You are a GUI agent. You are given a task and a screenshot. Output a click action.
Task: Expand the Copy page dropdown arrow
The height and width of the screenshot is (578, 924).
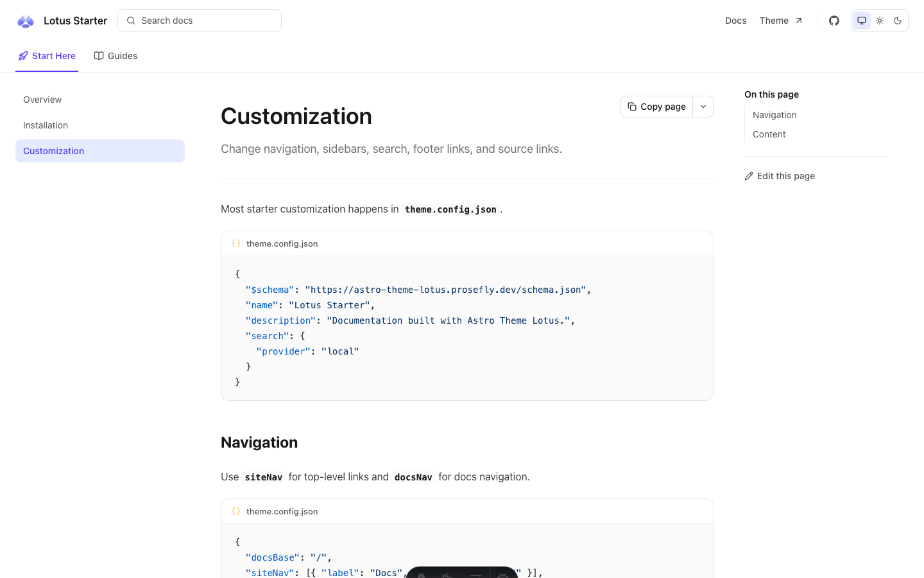click(703, 107)
